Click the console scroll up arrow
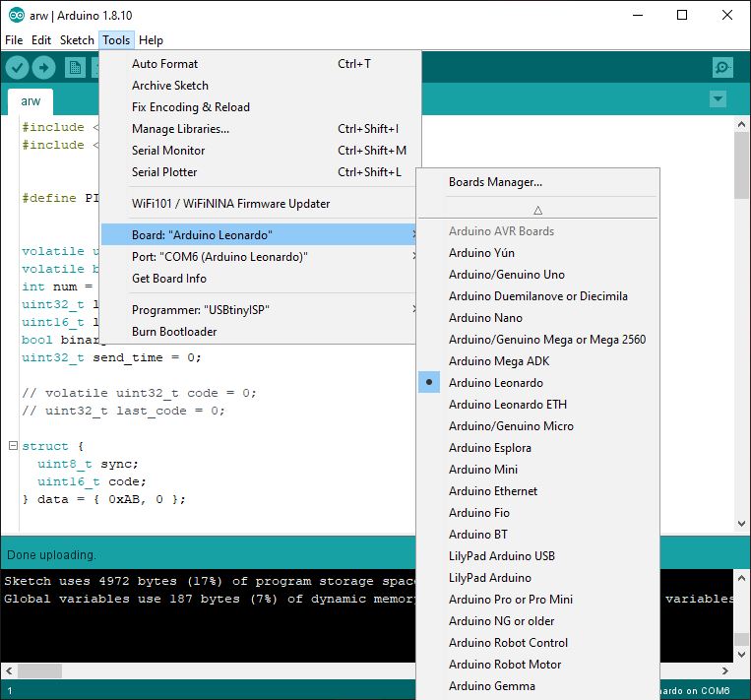751x700 pixels. (741, 578)
